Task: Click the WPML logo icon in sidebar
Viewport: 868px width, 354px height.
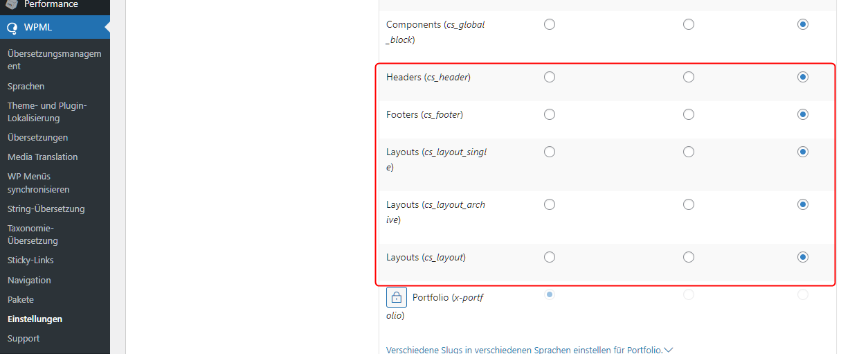Action: pyautogui.click(x=12, y=28)
